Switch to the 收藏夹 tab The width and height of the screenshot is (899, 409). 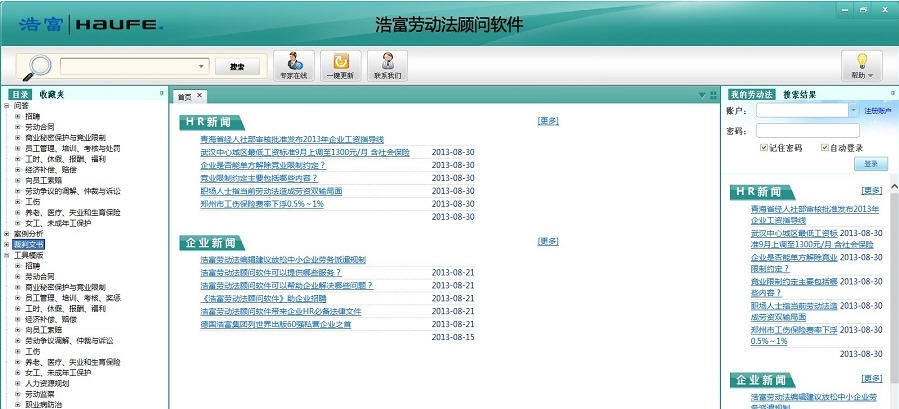(52, 95)
